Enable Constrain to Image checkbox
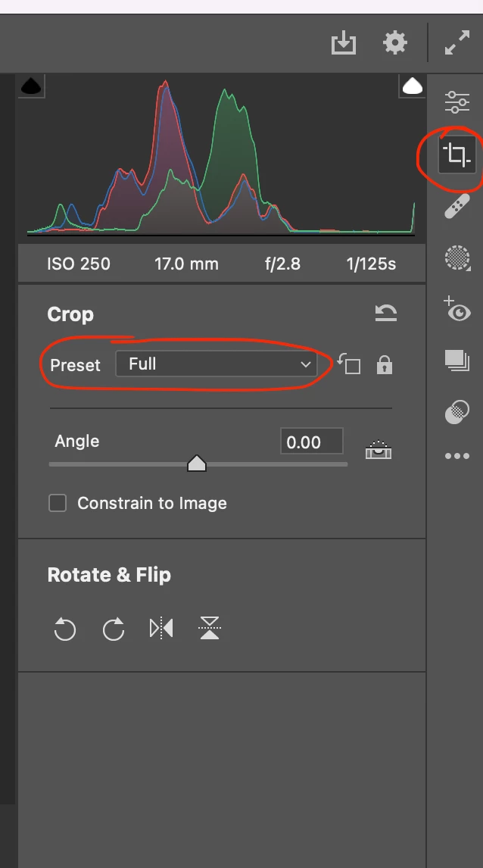The width and height of the screenshot is (483, 868). 58,503
